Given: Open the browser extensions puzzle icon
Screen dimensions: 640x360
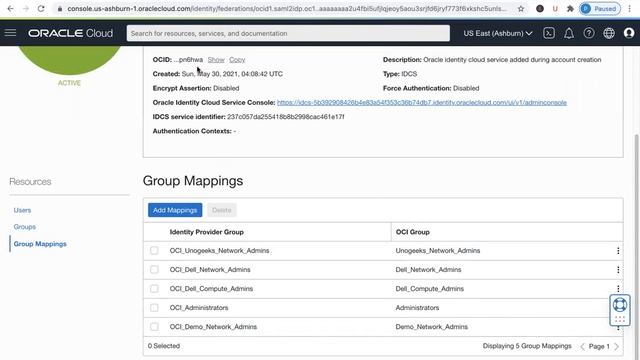Looking at the screenshot, I should [x=570, y=9].
